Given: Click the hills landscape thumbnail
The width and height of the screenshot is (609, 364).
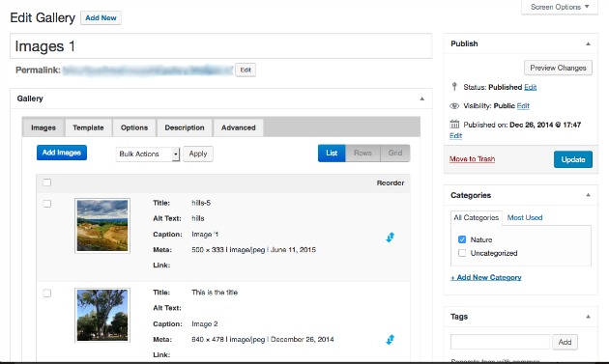Looking at the screenshot, I should tap(102, 226).
